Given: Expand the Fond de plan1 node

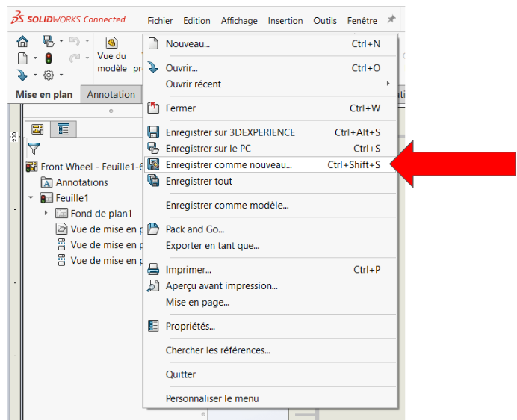Looking at the screenshot, I should pos(46,214).
